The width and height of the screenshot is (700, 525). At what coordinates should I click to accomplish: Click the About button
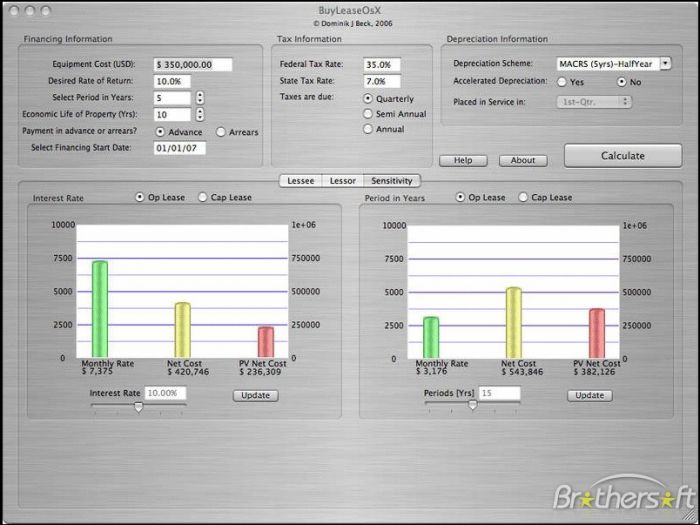point(523,160)
